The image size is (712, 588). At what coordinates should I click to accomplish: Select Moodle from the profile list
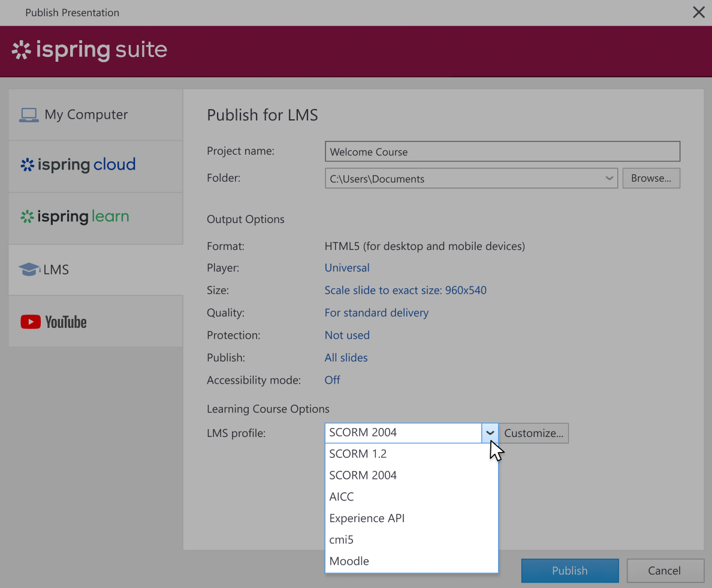coord(411,561)
